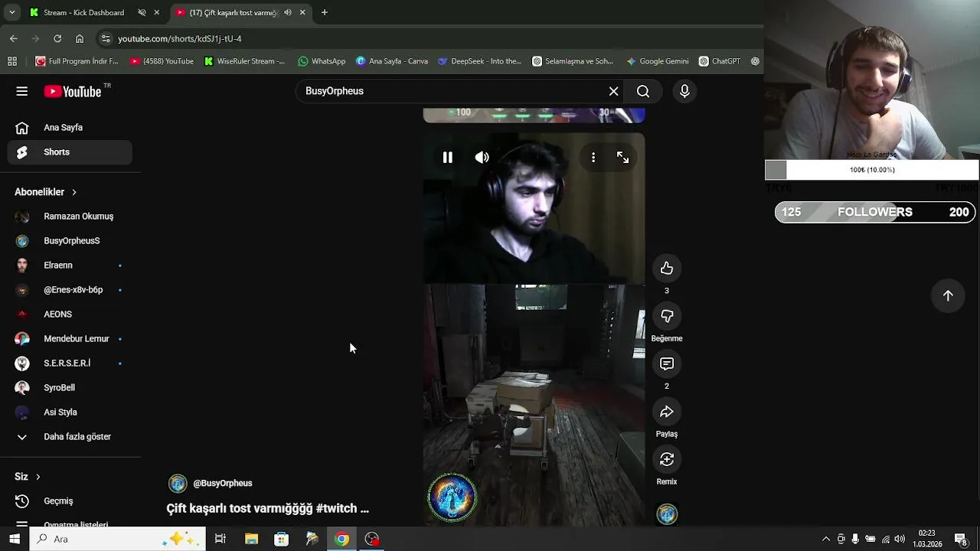
Task: Pause the playing Short
Action: point(448,158)
